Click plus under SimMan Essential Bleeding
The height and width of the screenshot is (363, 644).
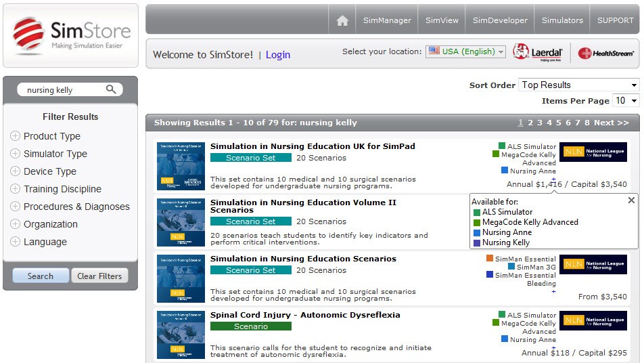(x=553, y=291)
